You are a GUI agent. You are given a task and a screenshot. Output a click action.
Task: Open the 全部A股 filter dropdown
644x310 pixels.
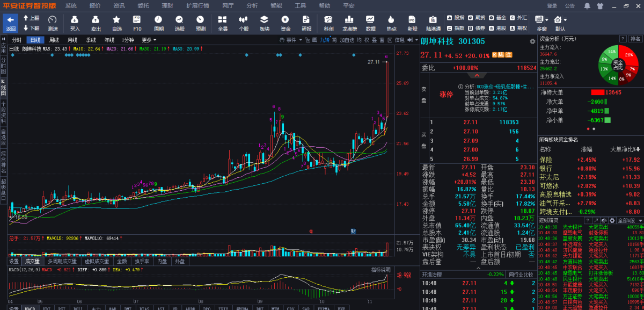[x=630, y=220]
